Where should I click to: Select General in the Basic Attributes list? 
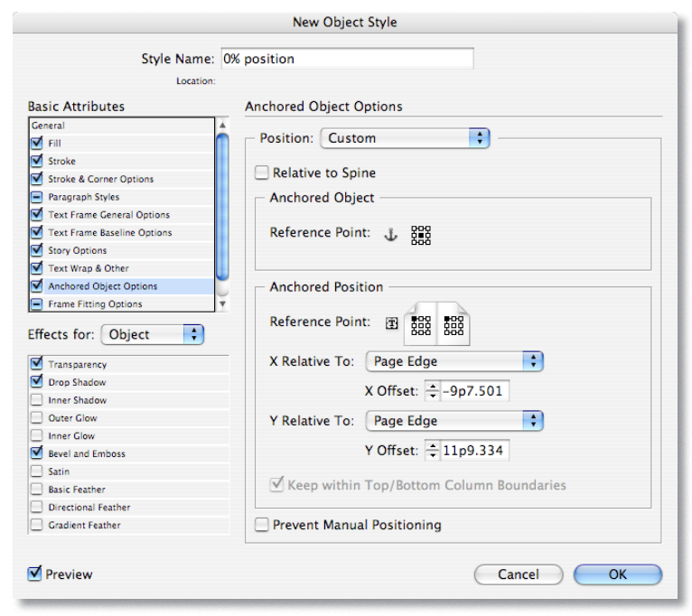point(49,126)
